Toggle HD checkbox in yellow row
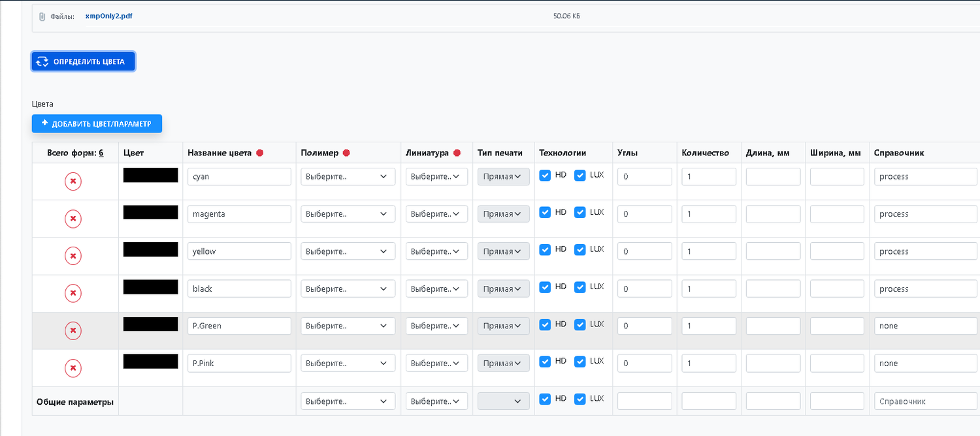 coord(545,249)
